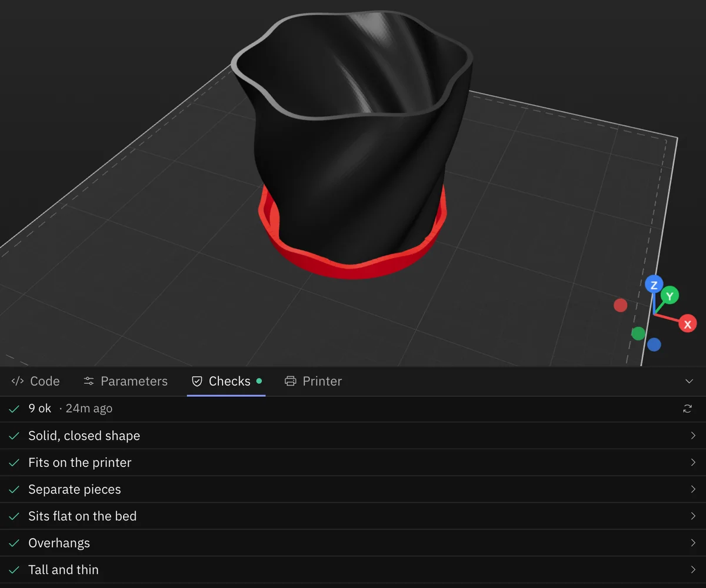The image size is (706, 588).
Task: Click the shield icon on Checks tab
Action: (197, 381)
